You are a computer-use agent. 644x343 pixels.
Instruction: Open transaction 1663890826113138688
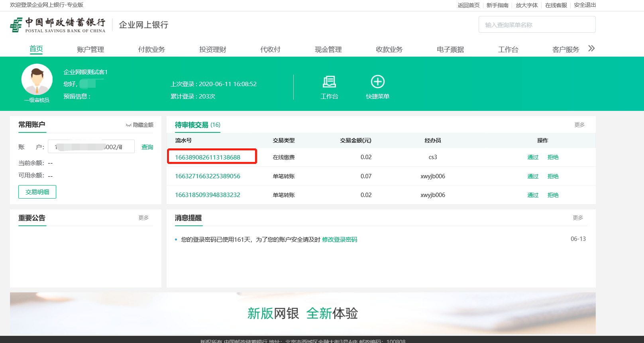[208, 157]
